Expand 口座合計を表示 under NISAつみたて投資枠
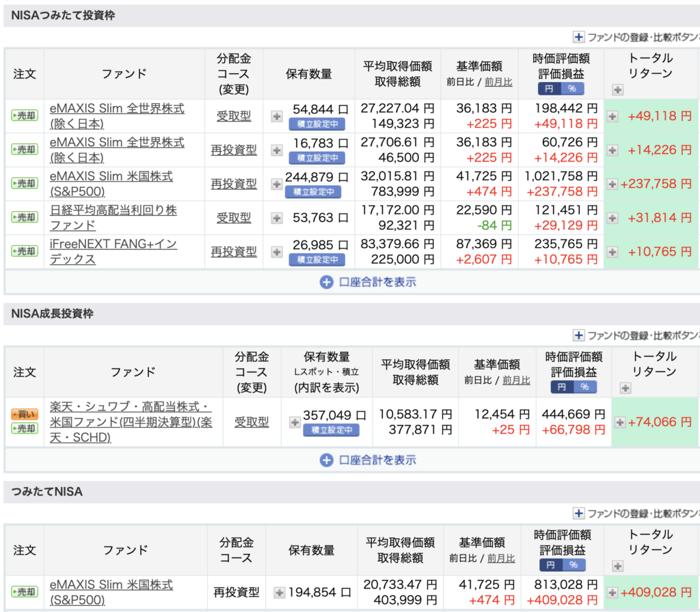 [x=369, y=281]
